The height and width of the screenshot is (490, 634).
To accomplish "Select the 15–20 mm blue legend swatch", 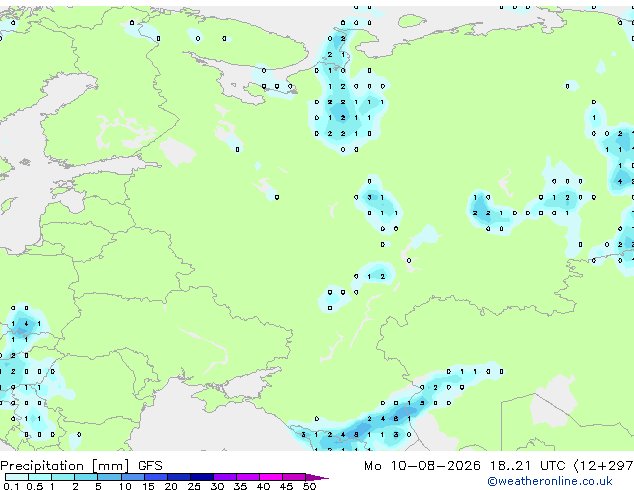I will point(155,477).
